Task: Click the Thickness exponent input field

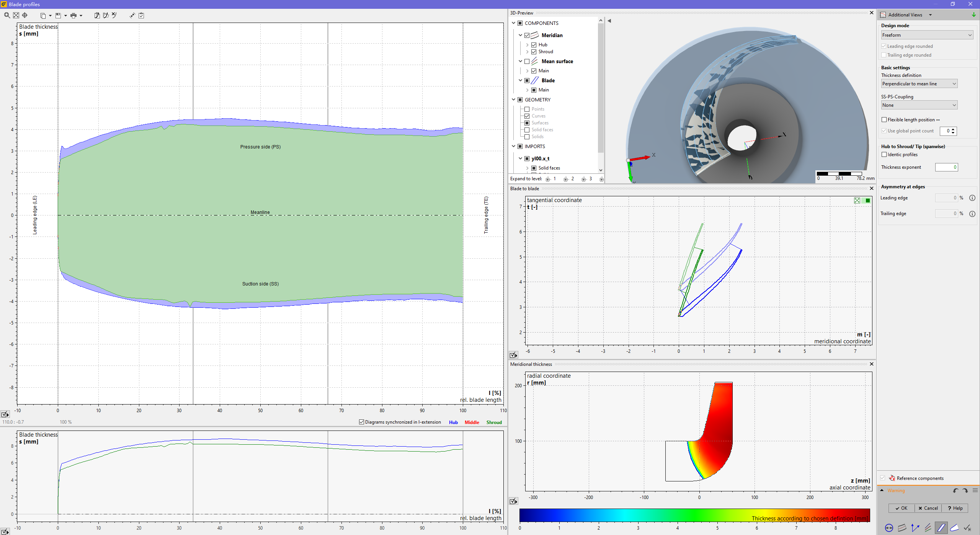Action: coord(946,167)
